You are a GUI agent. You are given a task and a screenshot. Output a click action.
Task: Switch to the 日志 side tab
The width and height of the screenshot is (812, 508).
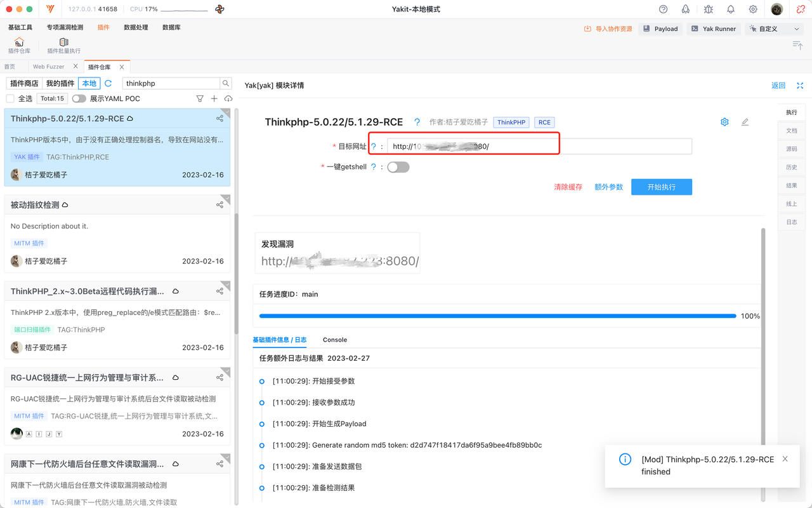[x=792, y=222]
